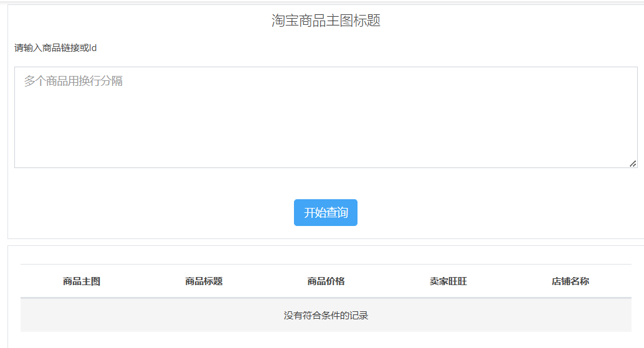This screenshot has width=644, height=348.
Task: Click the 商品标题 column header
Action: [204, 281]
